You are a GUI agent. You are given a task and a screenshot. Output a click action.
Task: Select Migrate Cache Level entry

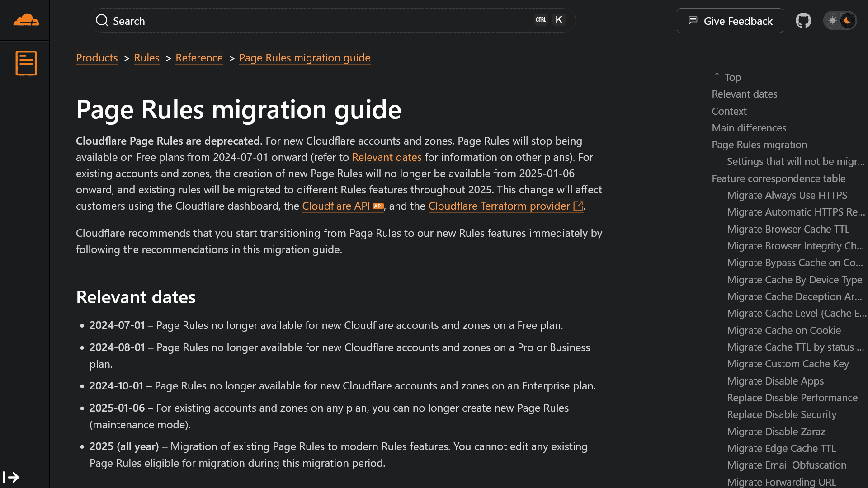pyautogui.click(x=797, y=313)
